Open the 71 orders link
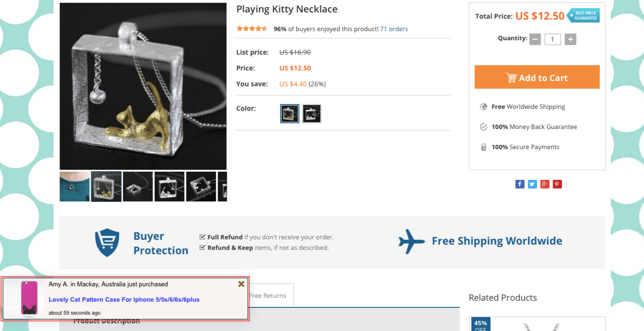 click(394, 29)
